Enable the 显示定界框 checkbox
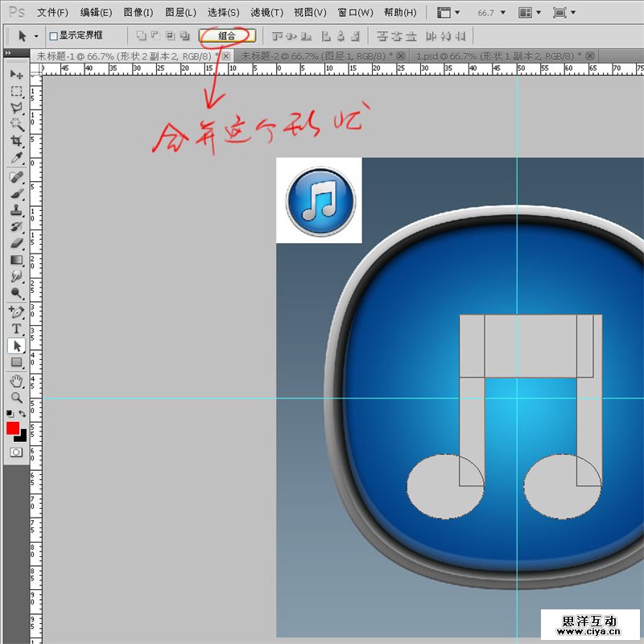 (x=53, y=36)
